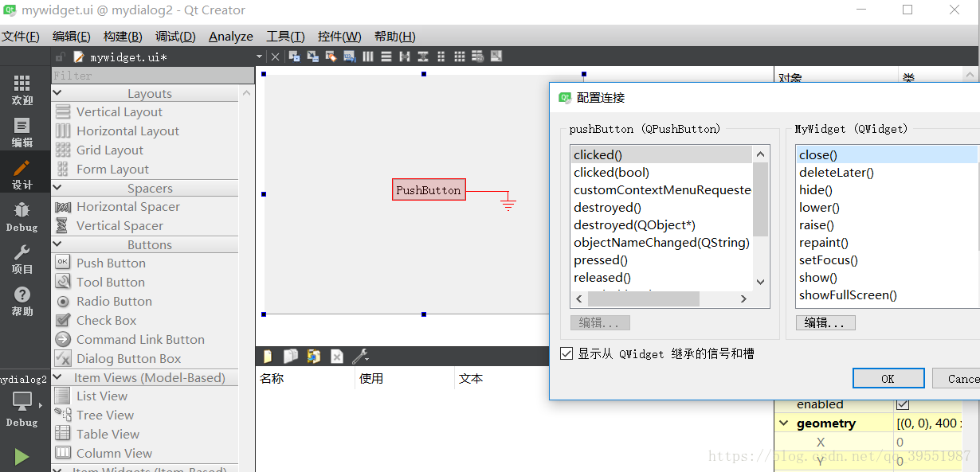Click the Paste action icon in action editor

pyautogui.click(x=314, y=356)
